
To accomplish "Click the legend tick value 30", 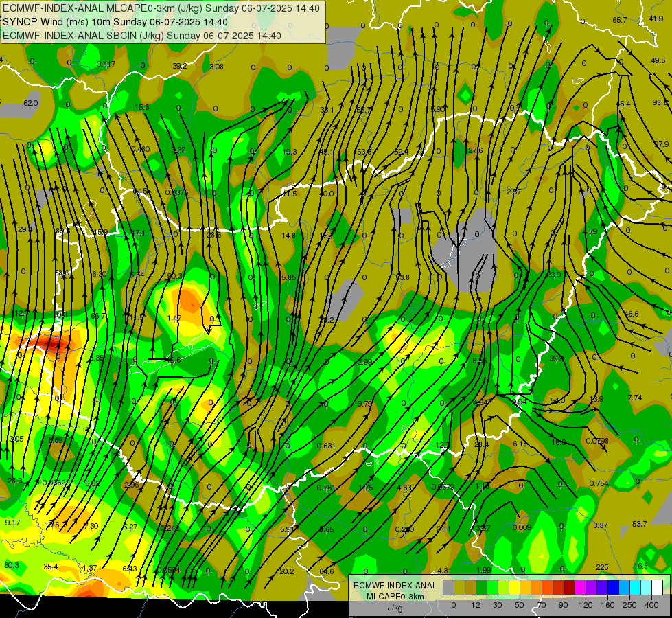I will 498,605.
